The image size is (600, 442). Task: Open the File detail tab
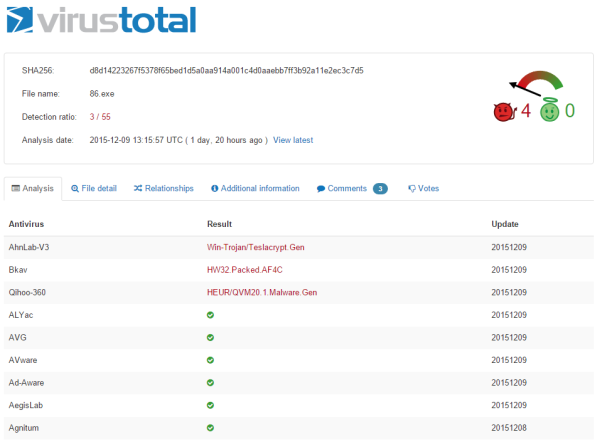coord(94,188)
